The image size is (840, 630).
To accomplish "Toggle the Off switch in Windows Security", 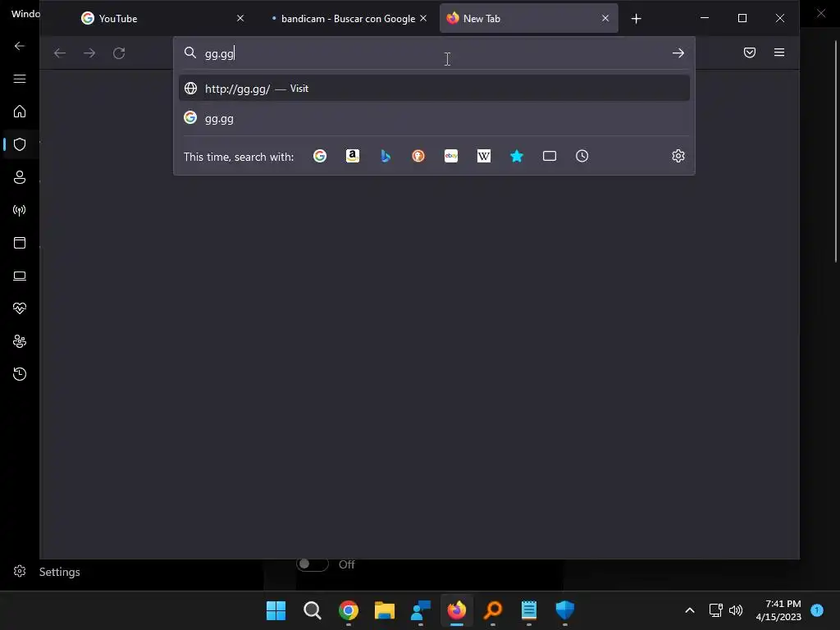I will coord(313,564).
